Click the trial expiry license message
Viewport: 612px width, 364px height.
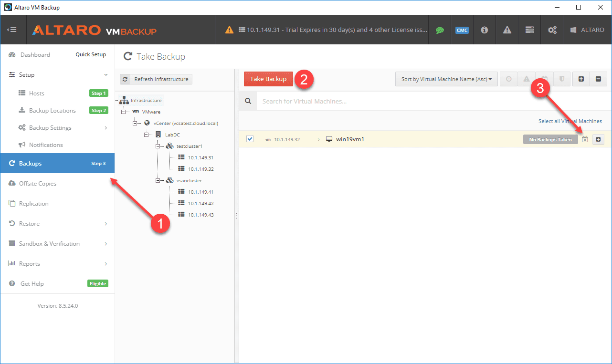pyautogui.click(x=337, y=30)
